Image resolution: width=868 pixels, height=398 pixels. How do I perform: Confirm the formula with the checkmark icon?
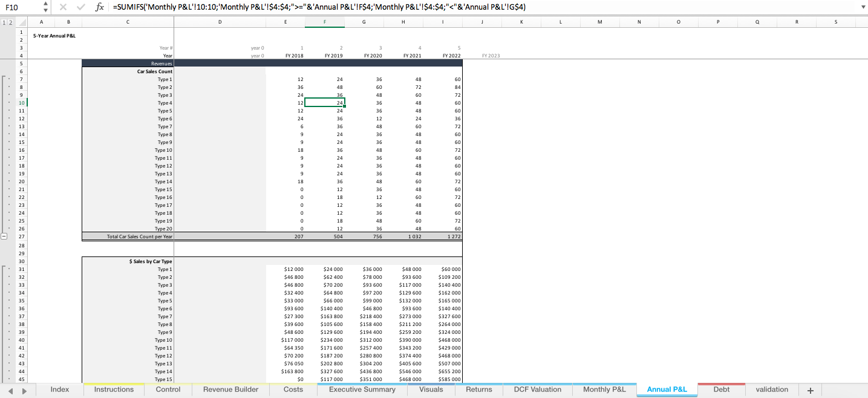[80, 7]
